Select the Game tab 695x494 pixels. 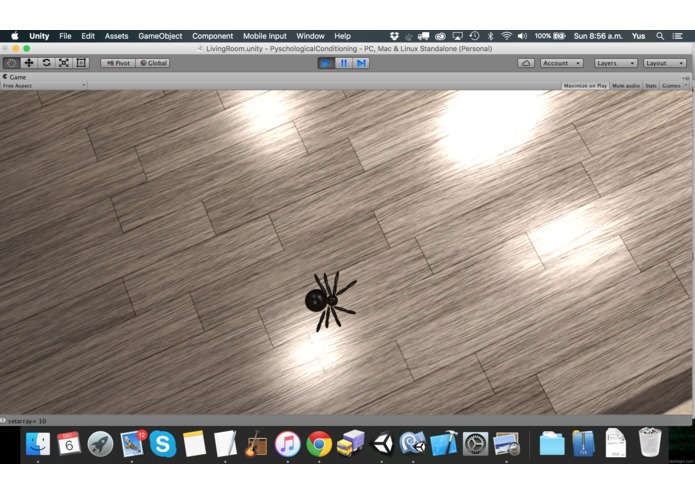15,77
